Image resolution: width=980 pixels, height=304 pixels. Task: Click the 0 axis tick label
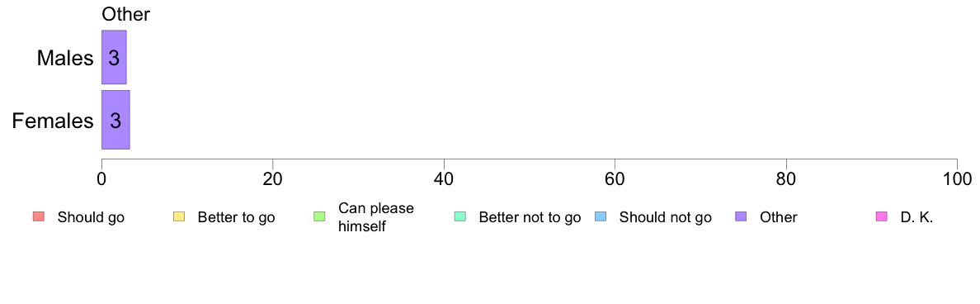click(101, 178)
